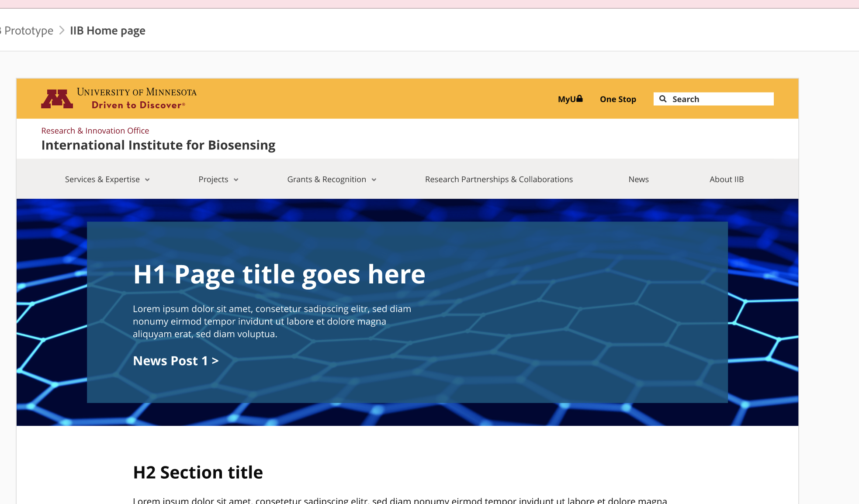Open the News Post 1 link

tap(176, 361)
